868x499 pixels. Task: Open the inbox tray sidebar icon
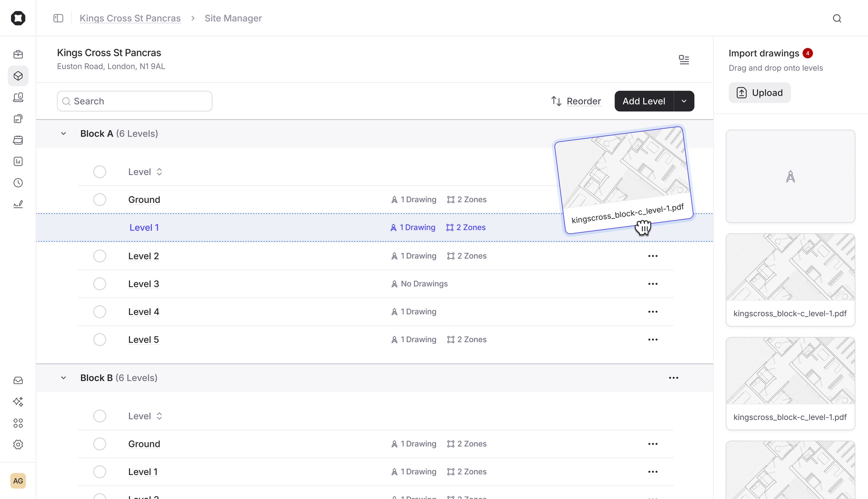18,380
